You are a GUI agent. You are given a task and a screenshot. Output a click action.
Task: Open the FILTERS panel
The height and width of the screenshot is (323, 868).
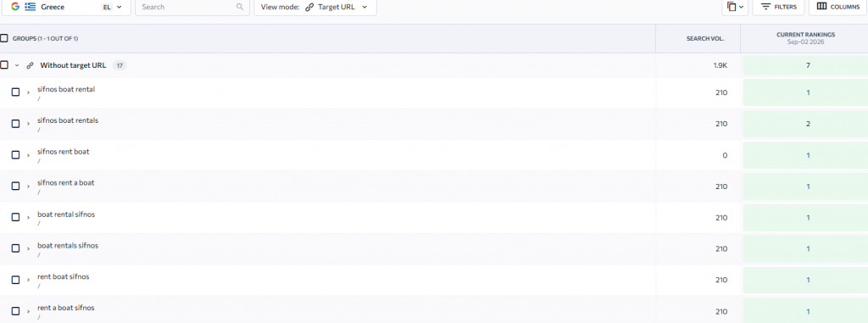coord(778,7)
